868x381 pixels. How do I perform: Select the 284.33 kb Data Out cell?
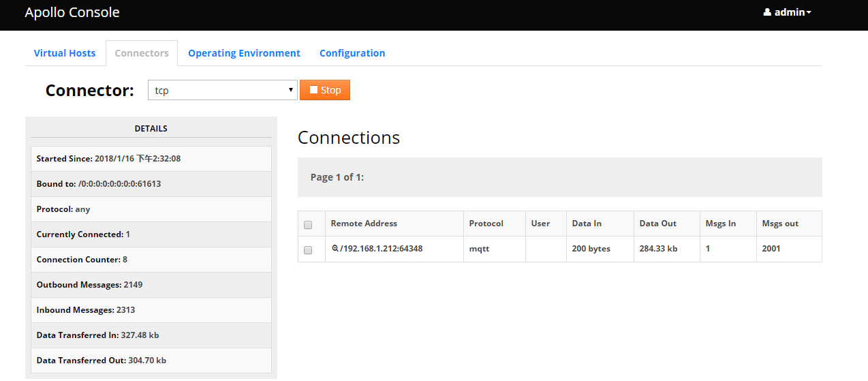[x=666, y=249]
